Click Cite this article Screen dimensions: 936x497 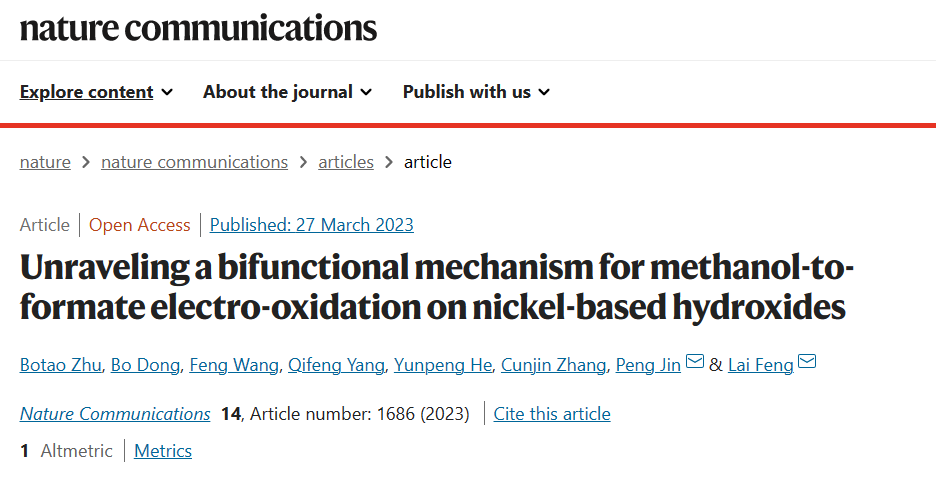click(552, 414)
